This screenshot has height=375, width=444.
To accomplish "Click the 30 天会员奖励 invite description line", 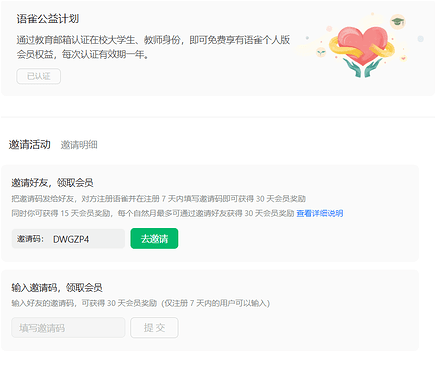I will click(159, 199).
